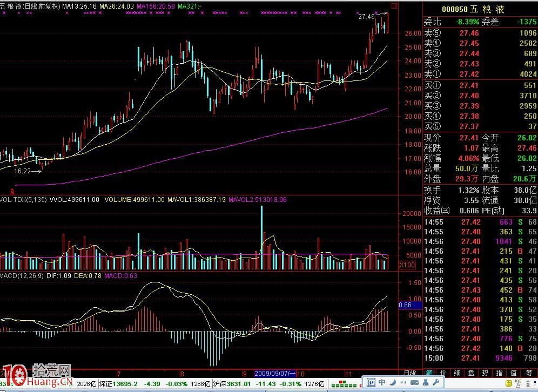Select the 买① 27.41 order row

click(x=480, y=85)
